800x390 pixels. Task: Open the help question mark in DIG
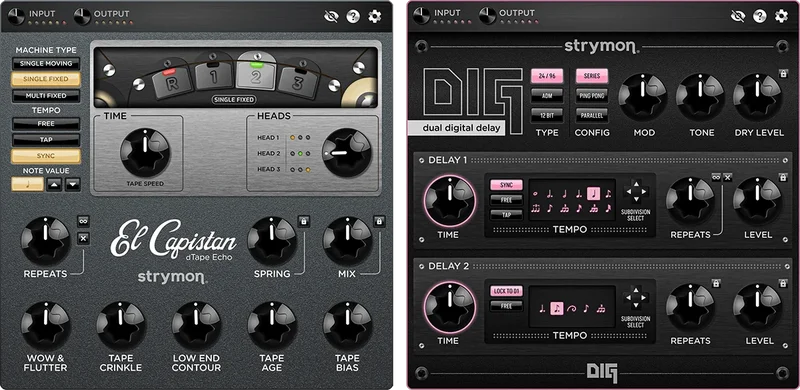[x=760, y=16]
